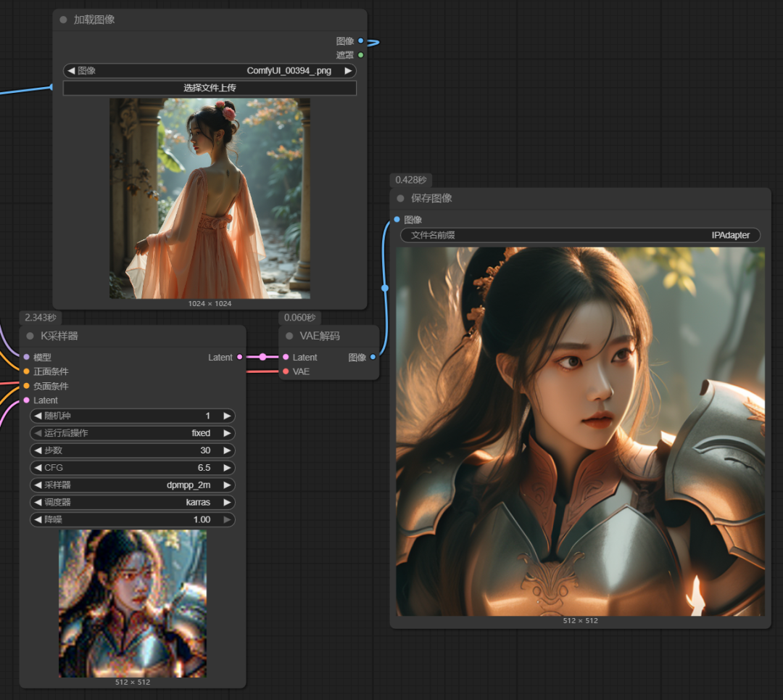Viewport: 783px width, 700px height.
Task: Select the 模型 input port on K采样器
Action: point(27,357)
